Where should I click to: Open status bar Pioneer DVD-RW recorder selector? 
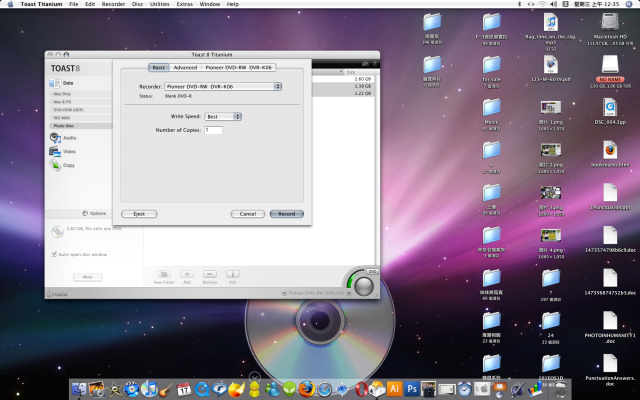pos(316,293)
